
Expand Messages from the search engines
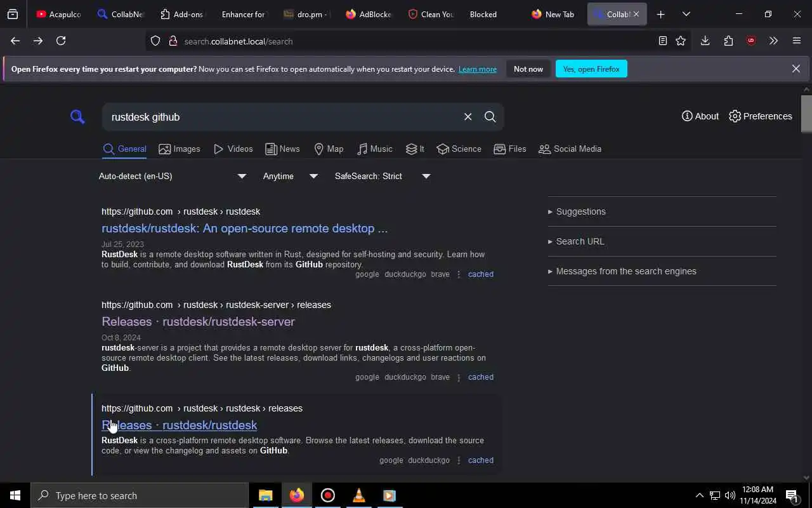coord(622,271)
